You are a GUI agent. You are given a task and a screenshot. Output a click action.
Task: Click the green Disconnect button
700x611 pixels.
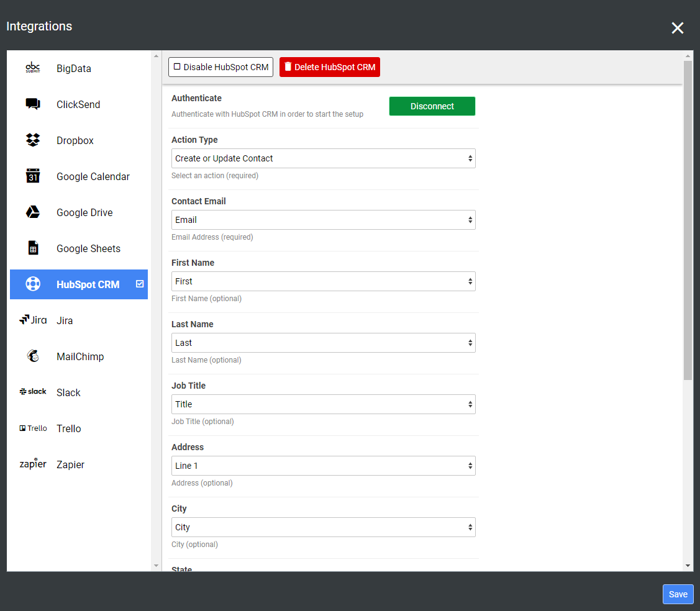coord(432,106)
